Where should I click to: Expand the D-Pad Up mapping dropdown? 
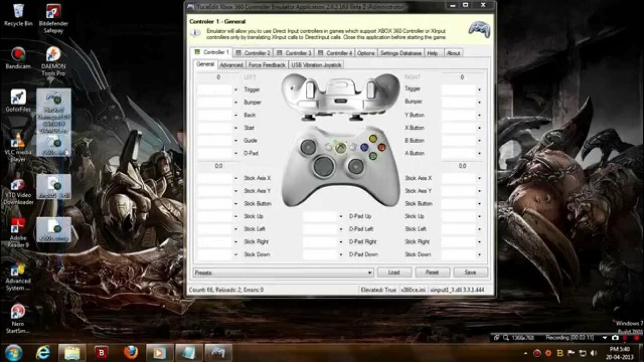[341, 217]
